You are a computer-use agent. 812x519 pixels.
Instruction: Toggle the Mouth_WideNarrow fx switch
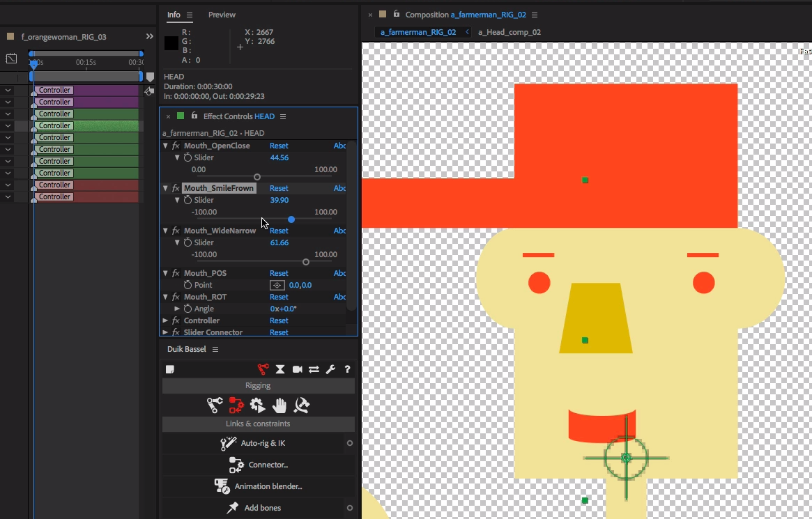(x=176, y=231)
